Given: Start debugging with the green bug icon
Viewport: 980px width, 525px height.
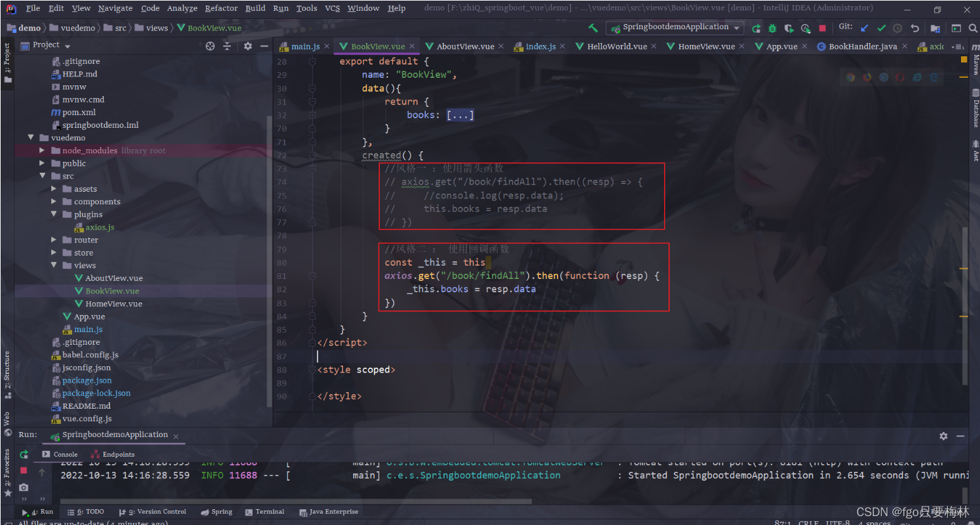Looking at the screenshot, I should 772,28.
